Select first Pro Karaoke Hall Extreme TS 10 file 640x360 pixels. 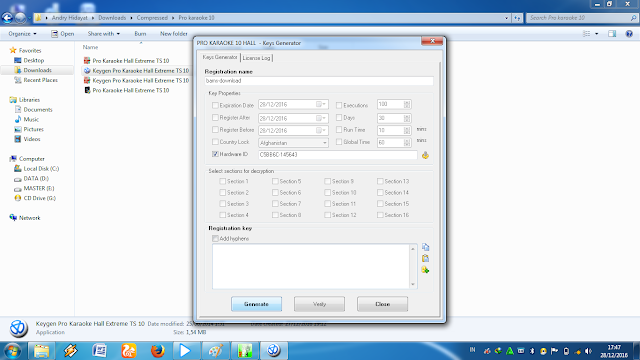[126, 60]
